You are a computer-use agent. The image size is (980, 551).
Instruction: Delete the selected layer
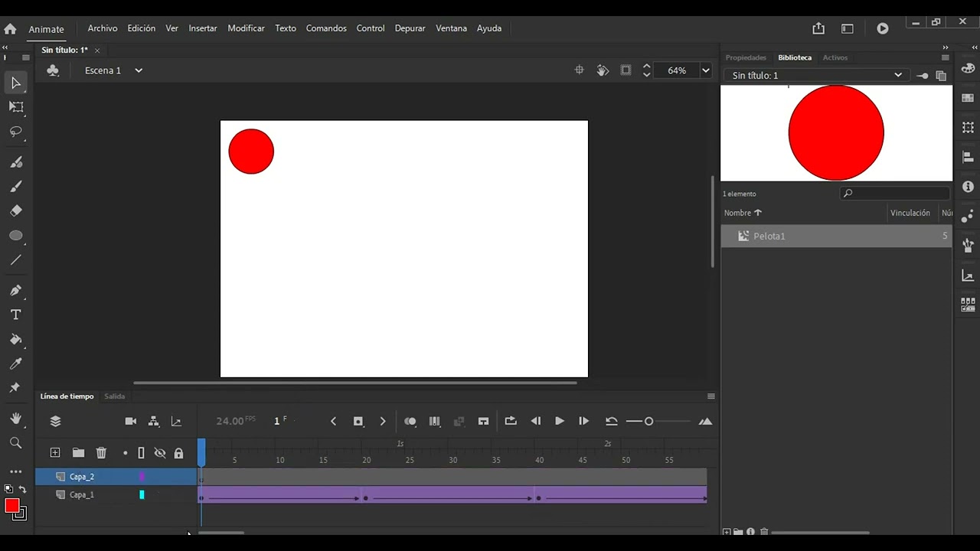pos(101,453)
